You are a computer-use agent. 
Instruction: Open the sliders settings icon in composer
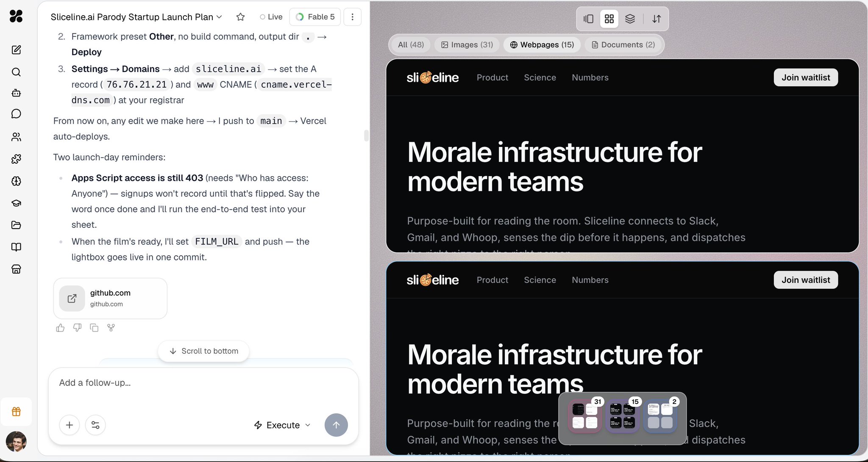95,425
